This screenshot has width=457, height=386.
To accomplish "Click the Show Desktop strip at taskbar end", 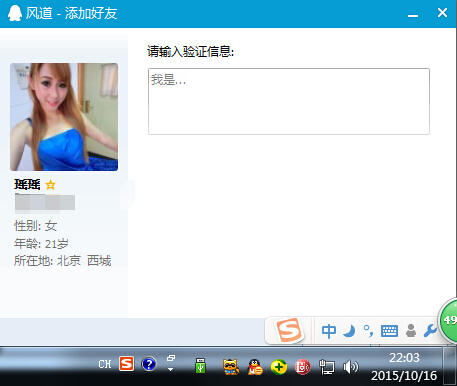I will tap(451, 366).
